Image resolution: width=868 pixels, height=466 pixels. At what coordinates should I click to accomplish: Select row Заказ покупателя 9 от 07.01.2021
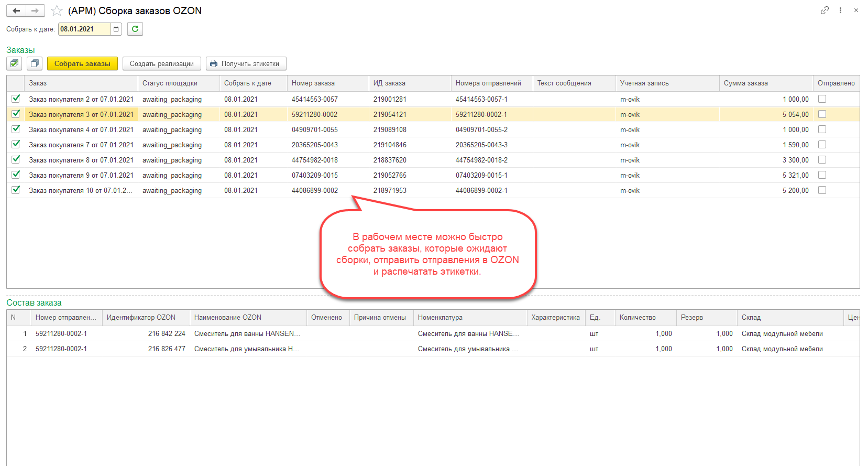pyautogui.click(x=81, y=176)
